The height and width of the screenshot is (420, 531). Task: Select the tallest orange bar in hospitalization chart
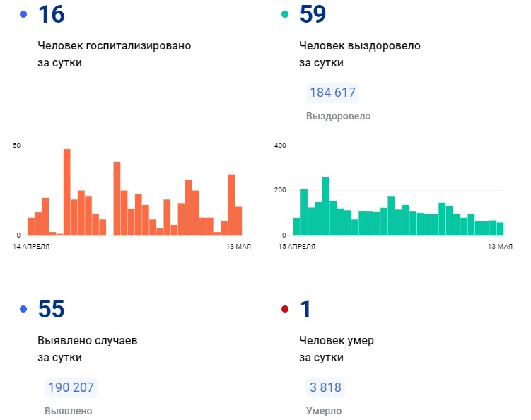(x=66, y=192)
